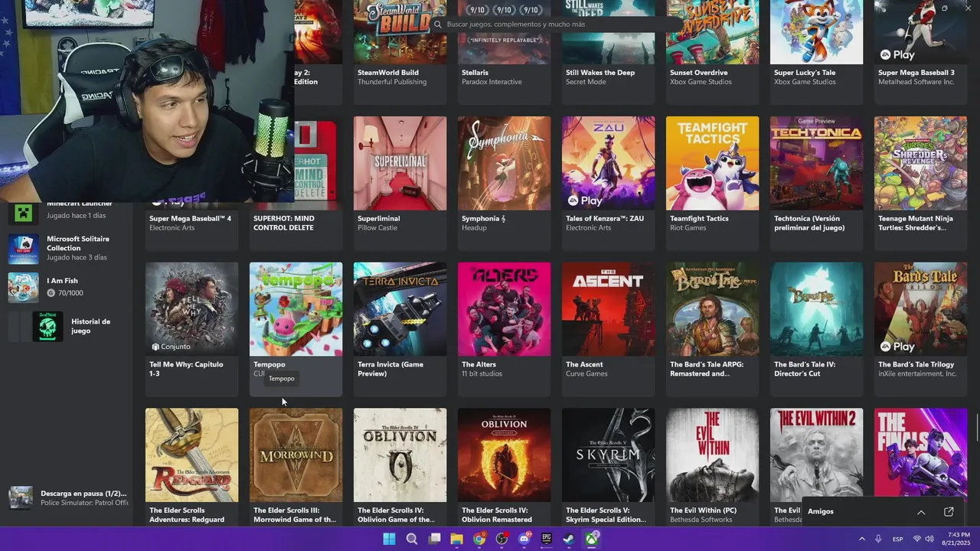Screen dimensions: 980x551
Task: Click I Am Fish 70/1000 gamerscore
Action: point(65,293)
